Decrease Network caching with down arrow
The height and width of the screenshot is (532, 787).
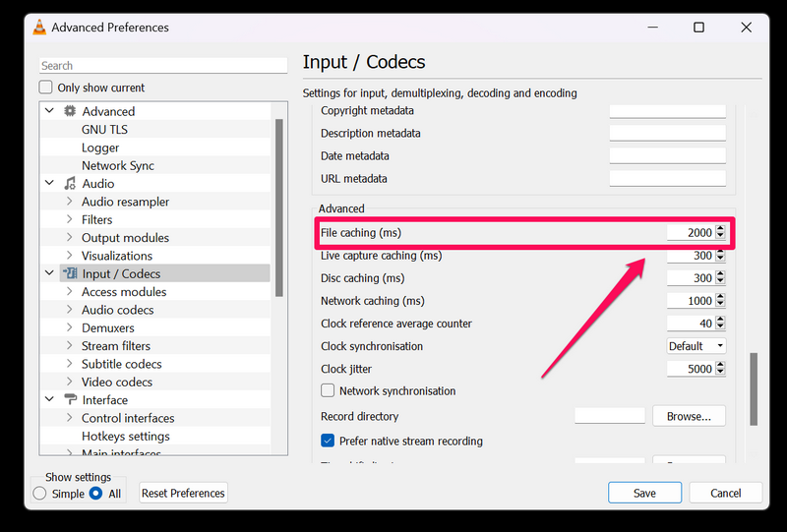pyautogui.click(x=721, y=305)
